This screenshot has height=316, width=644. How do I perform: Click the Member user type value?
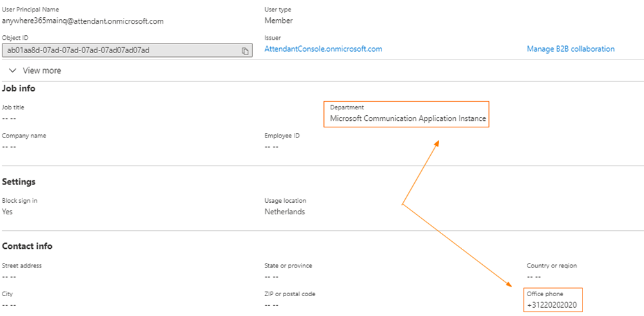click(278, 21)
